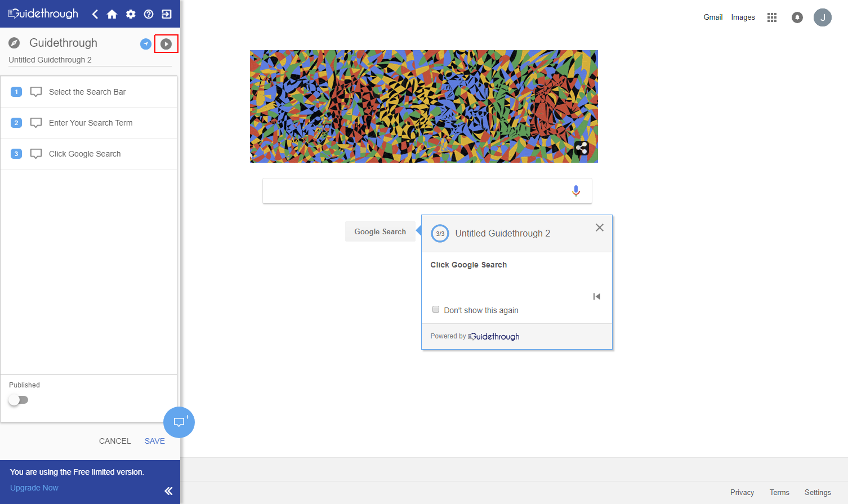This screenshot has height=504, width=848.
Task: Select step Click Google Search in the list
Action: coord(89,154)
